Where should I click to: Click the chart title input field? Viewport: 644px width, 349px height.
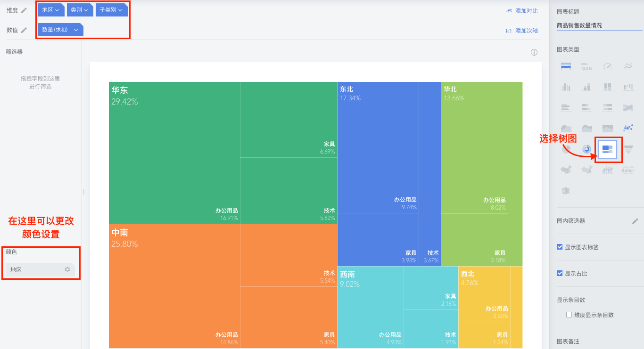pos(599,25)
